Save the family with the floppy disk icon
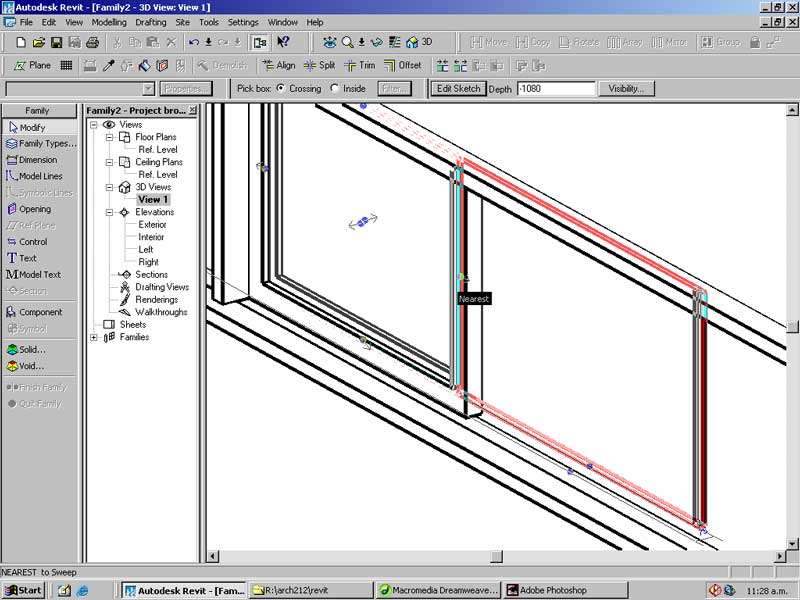Viewport: 800px width, 600px height. (x=57, y=42)
